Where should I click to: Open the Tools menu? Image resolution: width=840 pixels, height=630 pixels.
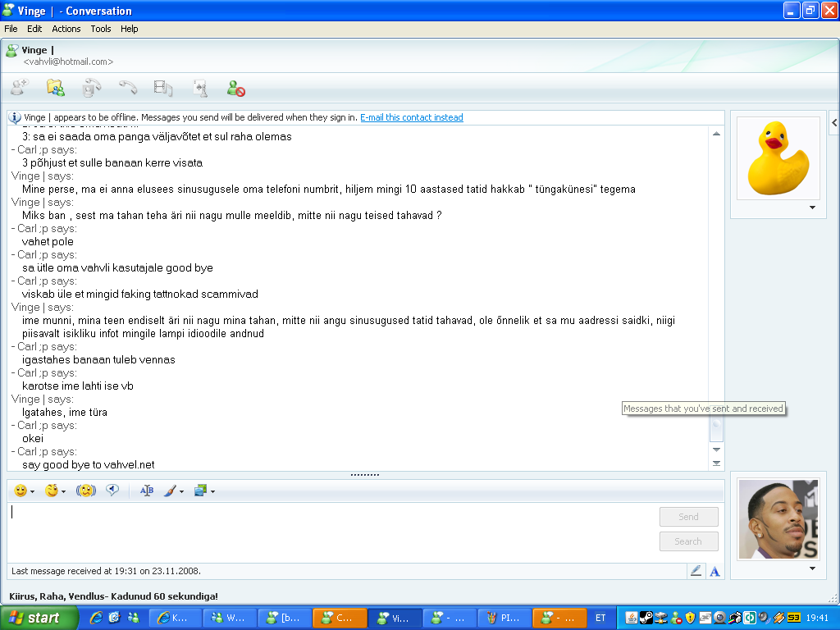pyautogui.click(x=100, y=28)
